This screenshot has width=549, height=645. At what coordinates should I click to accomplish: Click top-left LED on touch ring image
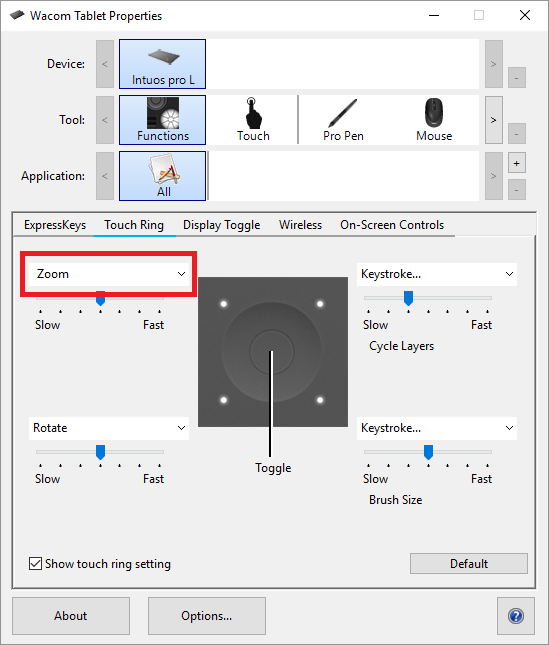tap(224, 304)
